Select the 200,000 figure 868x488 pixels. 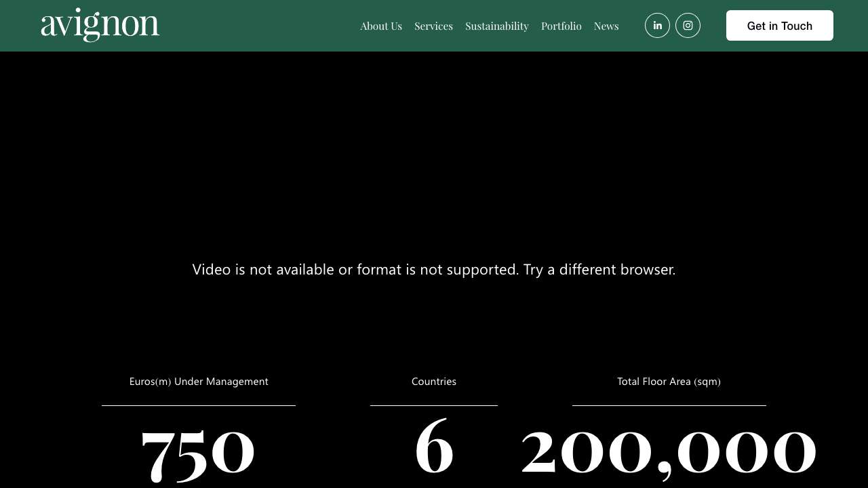[669, 449]
